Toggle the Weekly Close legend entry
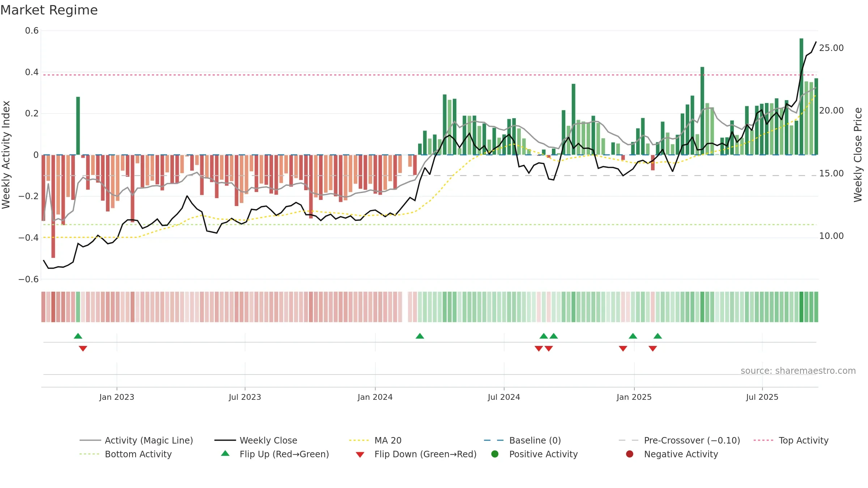Screen dimensions: 868x488 point(256,440)
